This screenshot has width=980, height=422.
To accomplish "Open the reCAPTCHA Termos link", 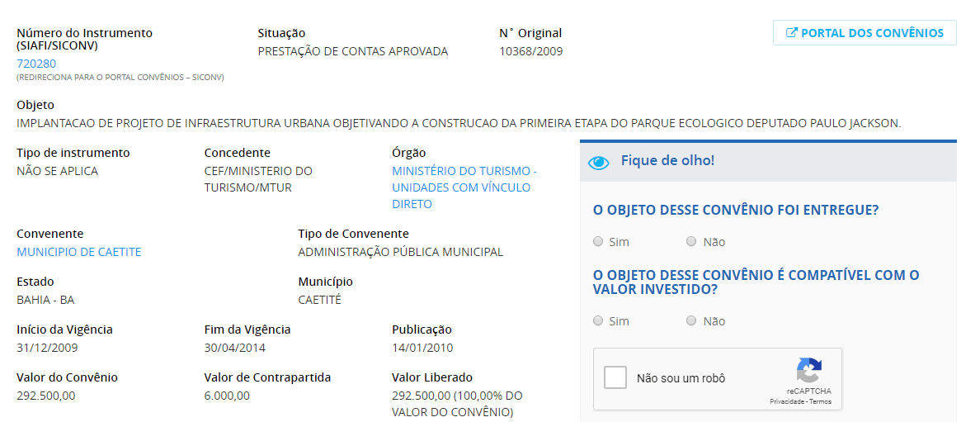I will (821, 401).
